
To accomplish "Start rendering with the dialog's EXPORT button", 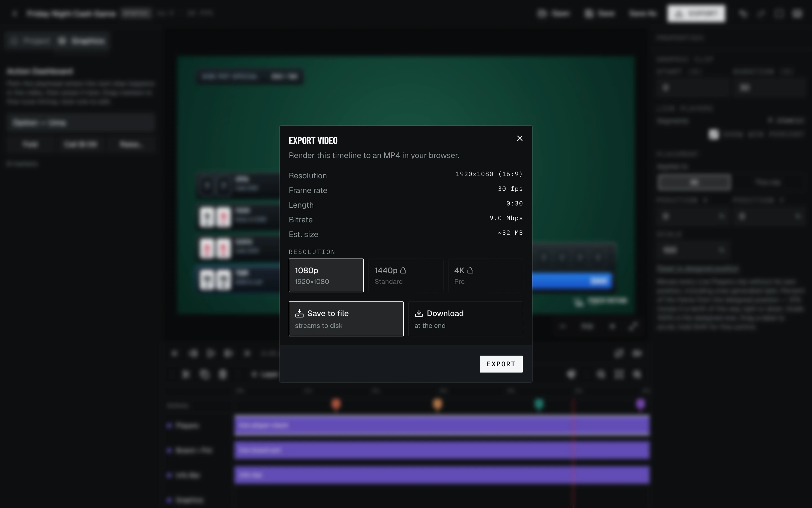I will tap(501, 364).
